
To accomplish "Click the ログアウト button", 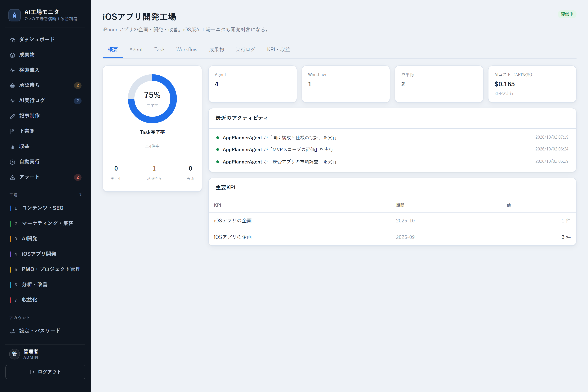I will (45, 372).
